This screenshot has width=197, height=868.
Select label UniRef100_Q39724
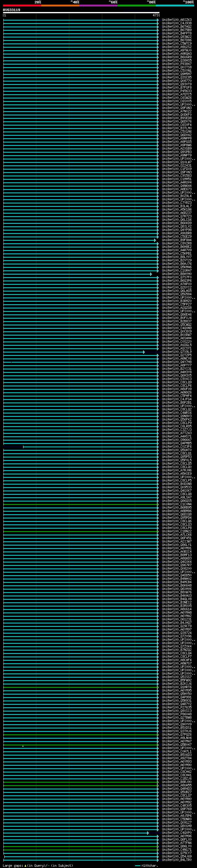[176, 633]
